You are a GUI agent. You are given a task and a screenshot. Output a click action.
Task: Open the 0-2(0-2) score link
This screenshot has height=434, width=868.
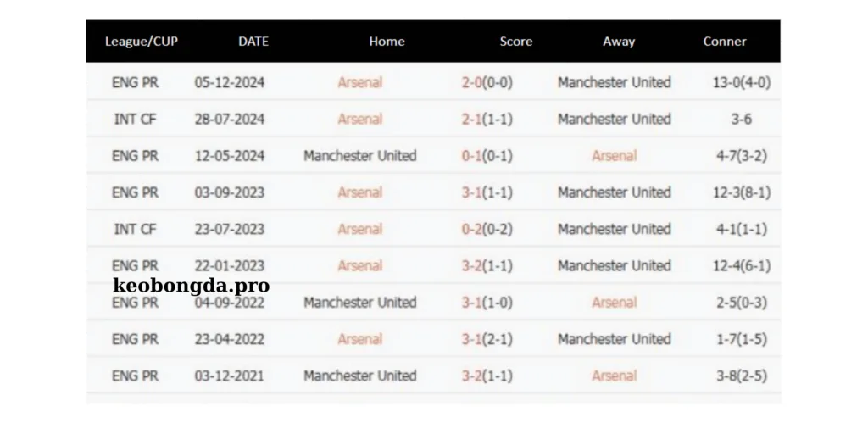(487, 229)
